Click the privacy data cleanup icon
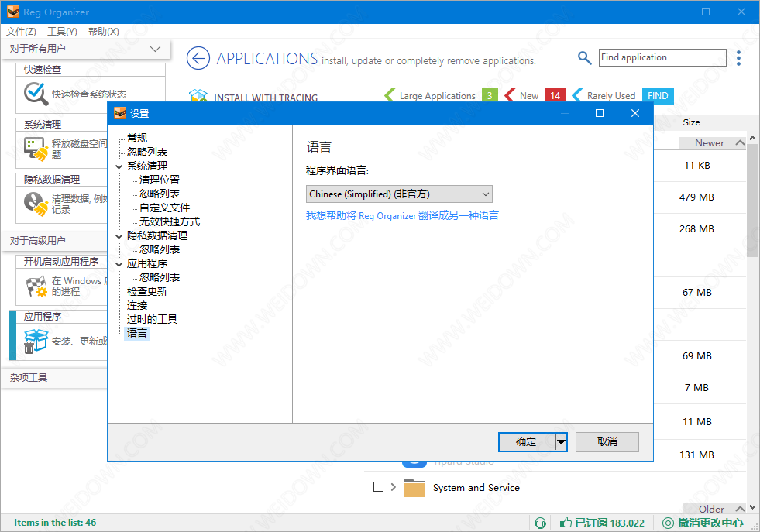Screen dimensions: 760x532 pos(36,204)
